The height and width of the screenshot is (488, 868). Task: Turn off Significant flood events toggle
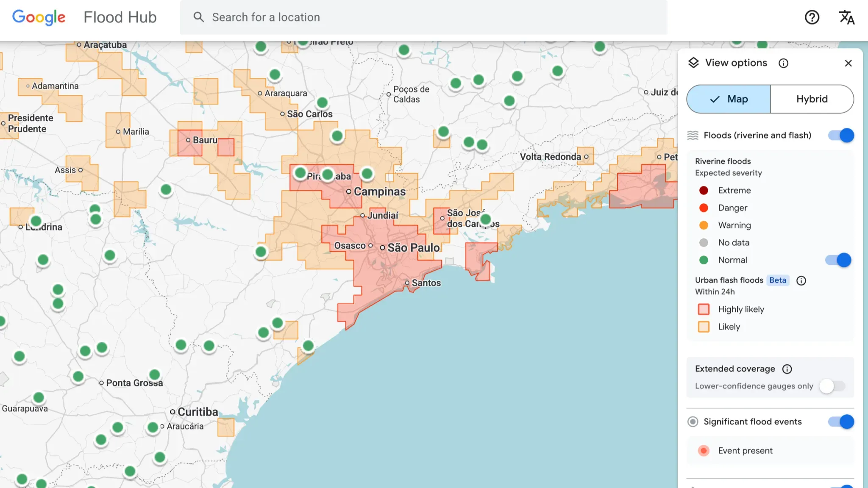click(x=841, y=421)
